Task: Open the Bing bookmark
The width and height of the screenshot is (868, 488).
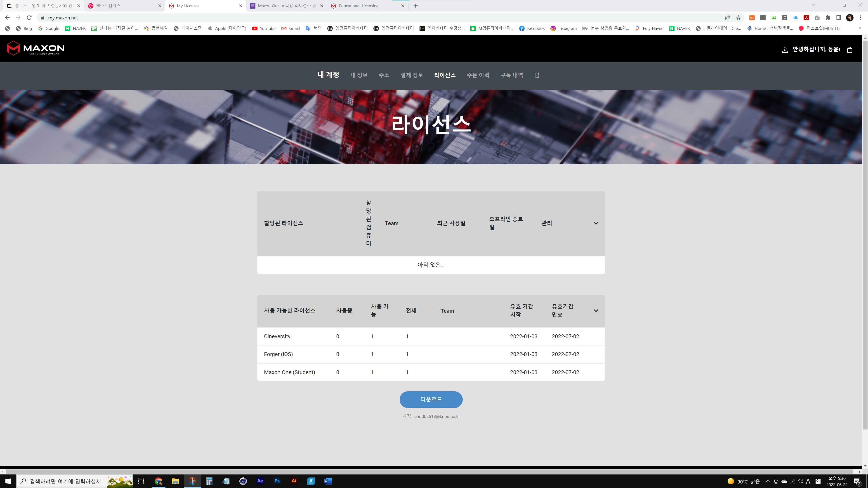Action: [24, 28]
